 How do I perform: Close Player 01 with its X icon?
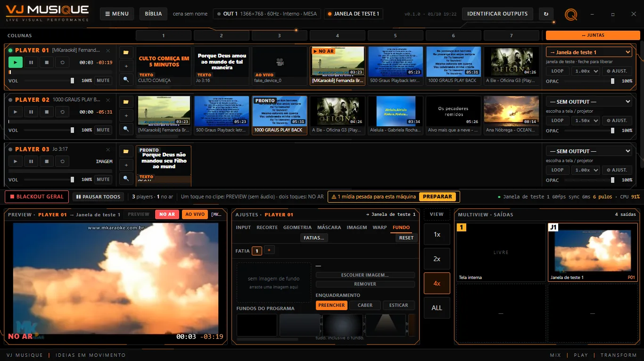point(108,50)
